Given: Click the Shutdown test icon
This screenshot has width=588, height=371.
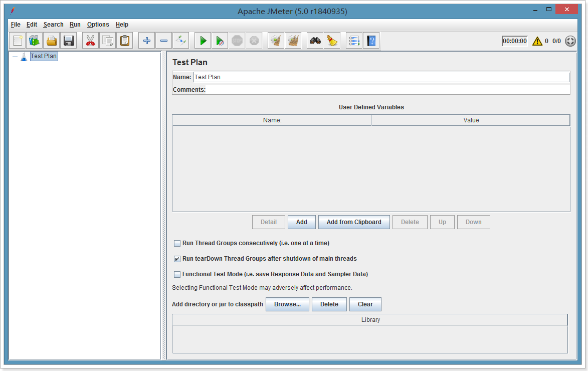Looking at the screenshot, I should point(254,41).
